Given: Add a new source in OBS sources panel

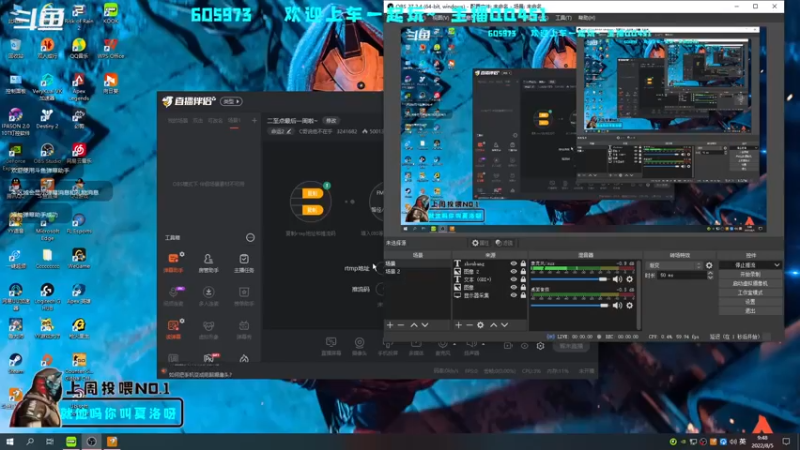Looking at the screenshot, I should [458, 325].
